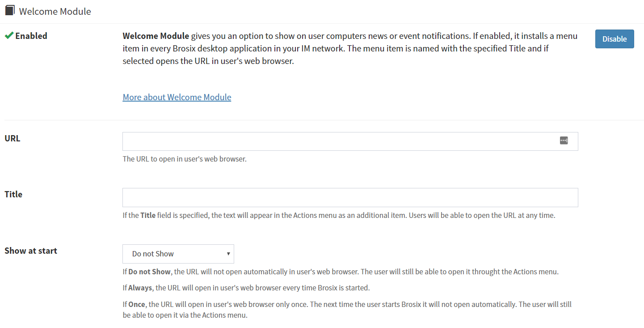Click the 'If Once' explanation paragraph
Viewport: 644px width, 328px height.
coord(347,310)
